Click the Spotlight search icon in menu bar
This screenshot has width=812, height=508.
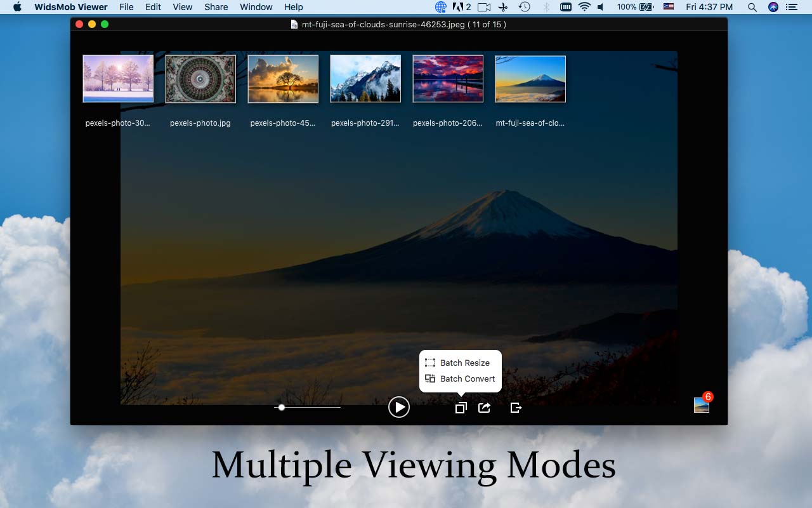[752, 7]
